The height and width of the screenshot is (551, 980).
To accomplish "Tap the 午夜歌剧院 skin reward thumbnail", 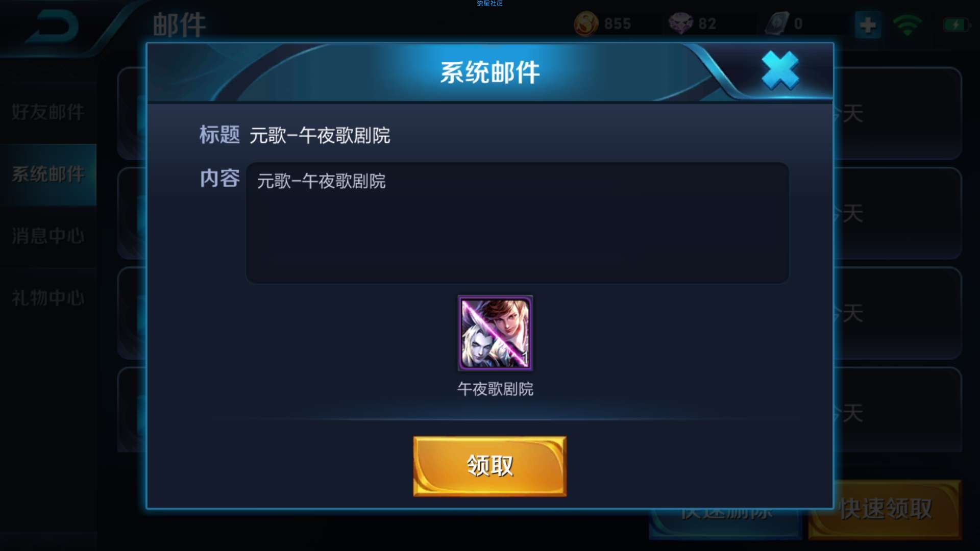I will pyautogui.click(x=495, y=333).
